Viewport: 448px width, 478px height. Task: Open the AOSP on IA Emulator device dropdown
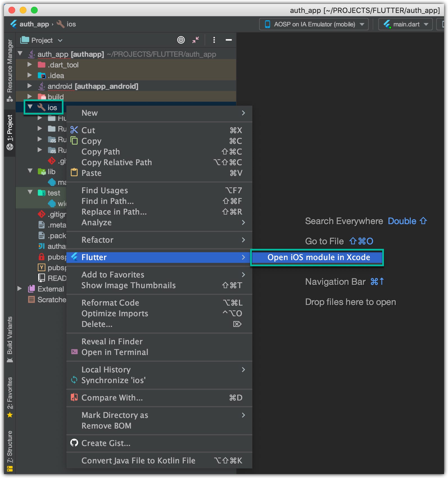tap(314, 24)
